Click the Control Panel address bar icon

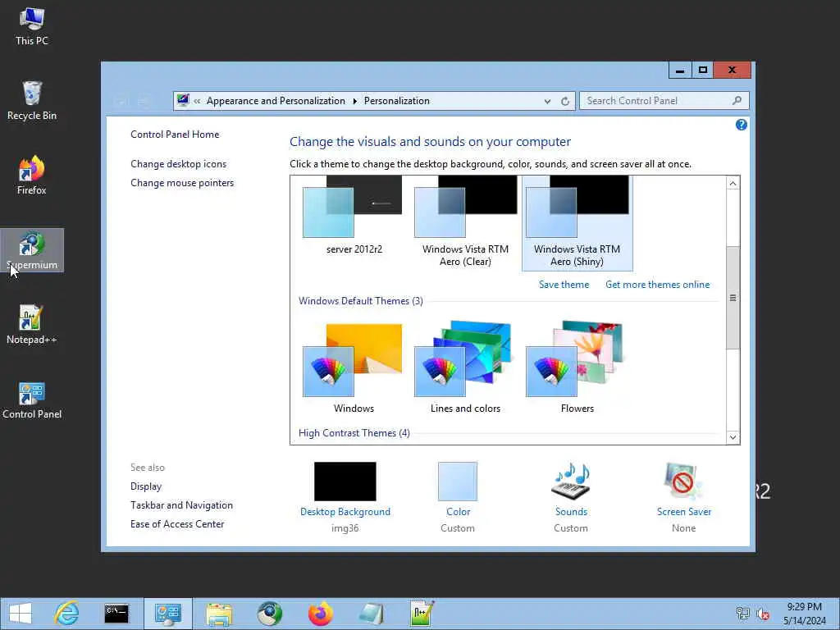183,100
